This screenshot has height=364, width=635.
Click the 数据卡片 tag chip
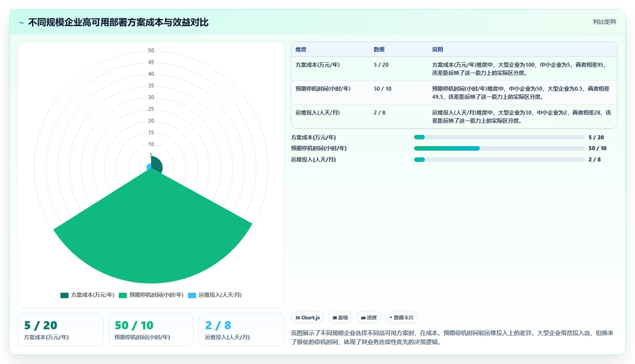coord(401,318)
